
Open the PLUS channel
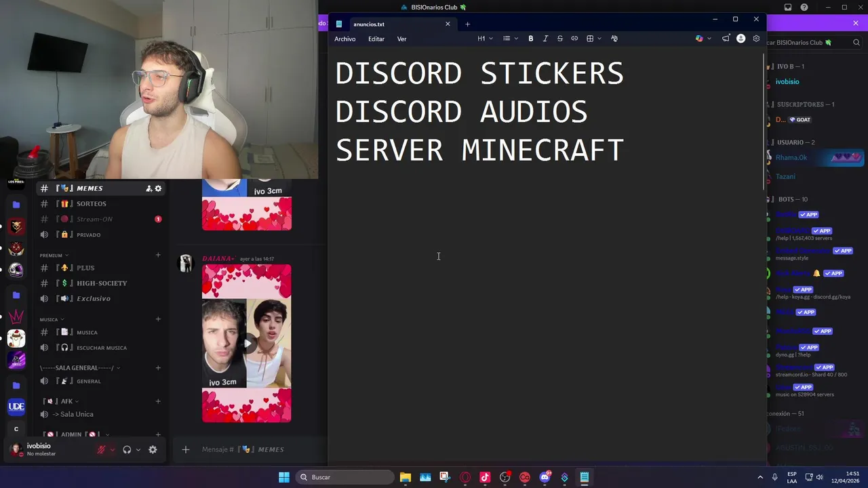tap(100, 268)
